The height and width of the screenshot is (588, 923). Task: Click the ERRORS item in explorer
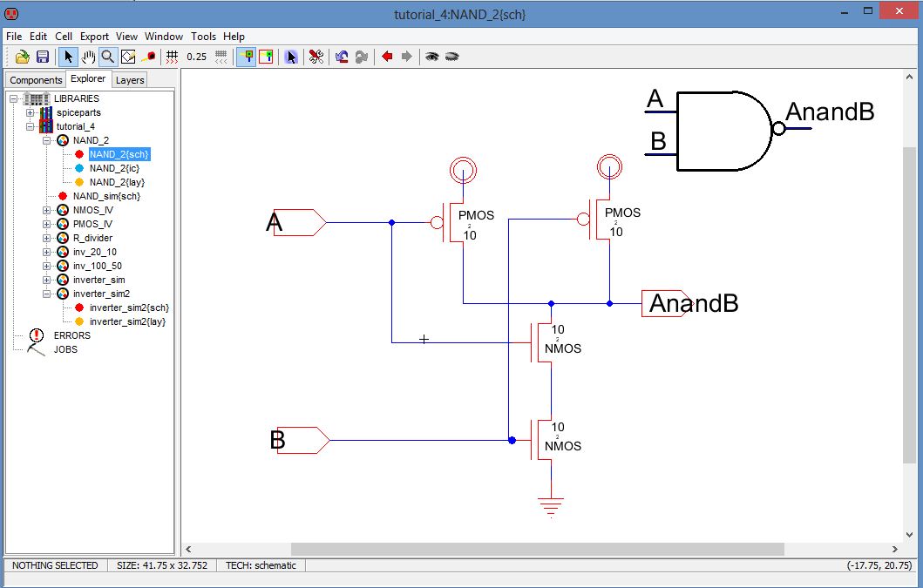[71, 335]
